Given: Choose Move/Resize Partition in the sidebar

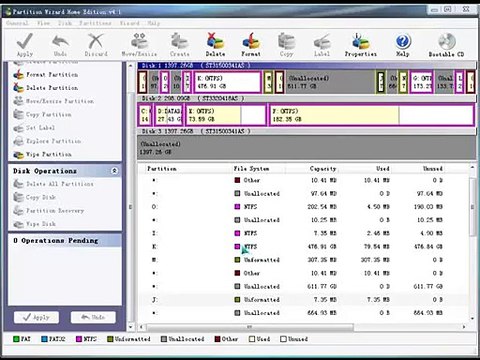Looking at the screenshot, I should (x=53, y=101).
